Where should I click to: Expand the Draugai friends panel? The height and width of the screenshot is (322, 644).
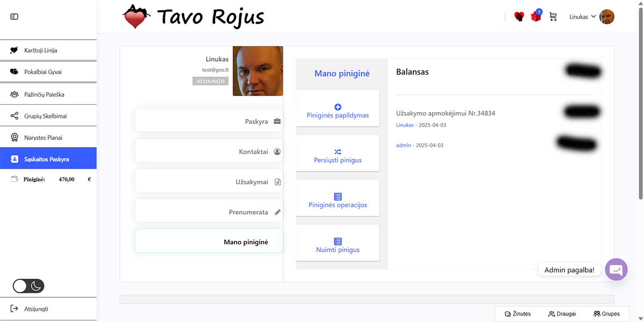pyautogui.click(x=562, y=314)
